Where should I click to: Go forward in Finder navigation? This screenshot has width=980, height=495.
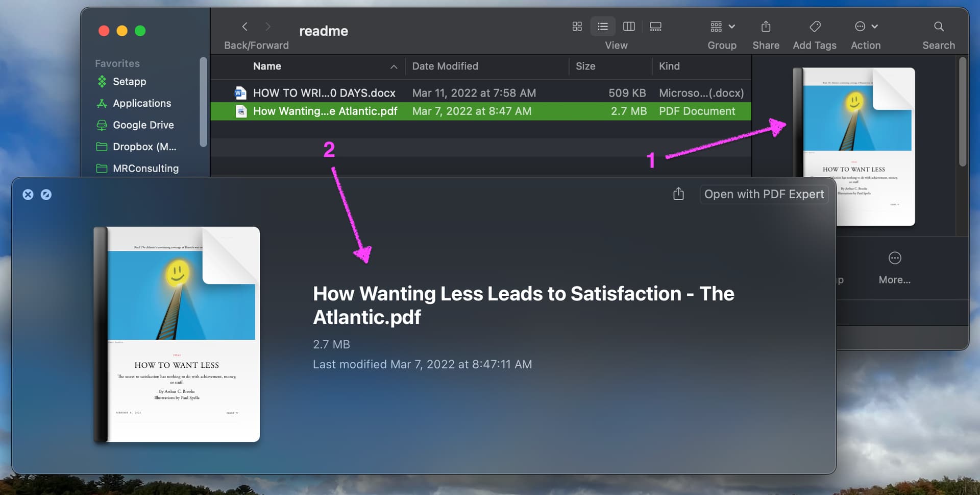(267, 27)
